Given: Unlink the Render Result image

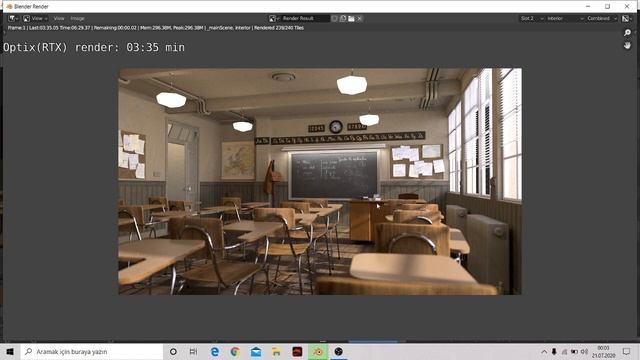Looking at the screenshot, I should coord(360,18).
